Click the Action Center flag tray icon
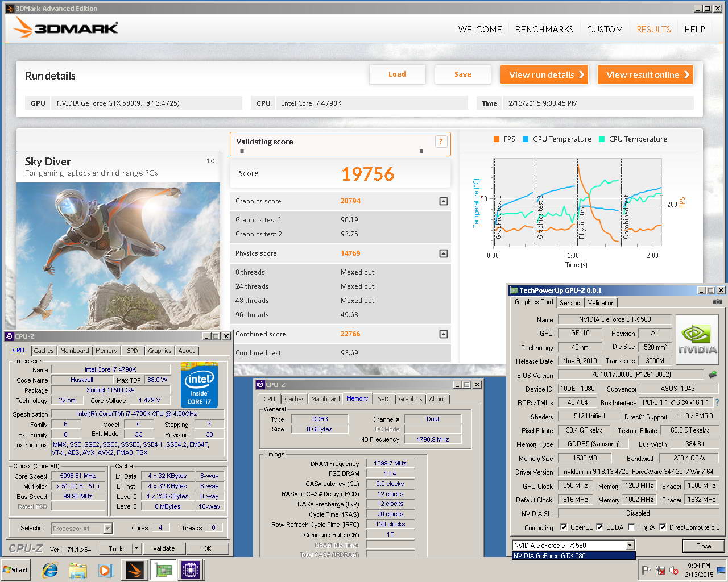 [646, 570]
